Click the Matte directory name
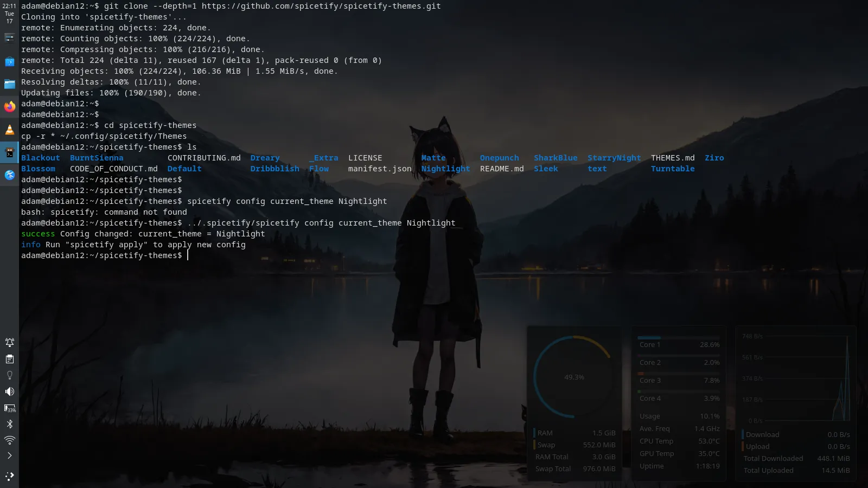This screenshot has width=868, height=488. pyautogui.click(x=433, y=158)
